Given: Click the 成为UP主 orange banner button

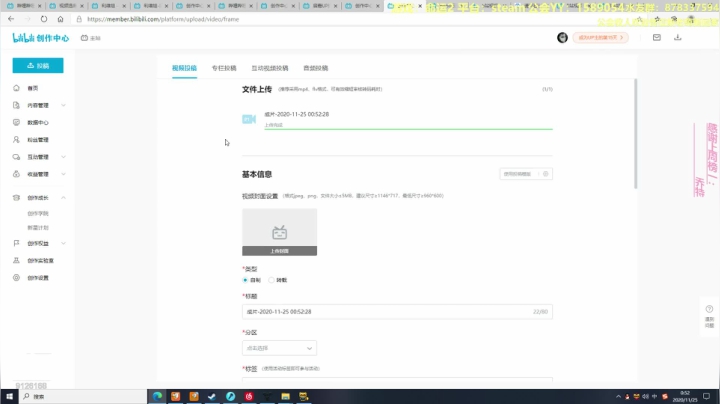Looking at the screenshot, I should tap(601, 38).
